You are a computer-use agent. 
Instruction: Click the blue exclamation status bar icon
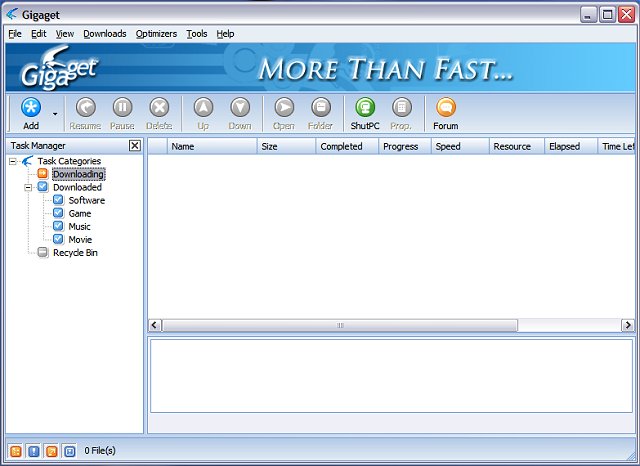(x=34, y=451)
